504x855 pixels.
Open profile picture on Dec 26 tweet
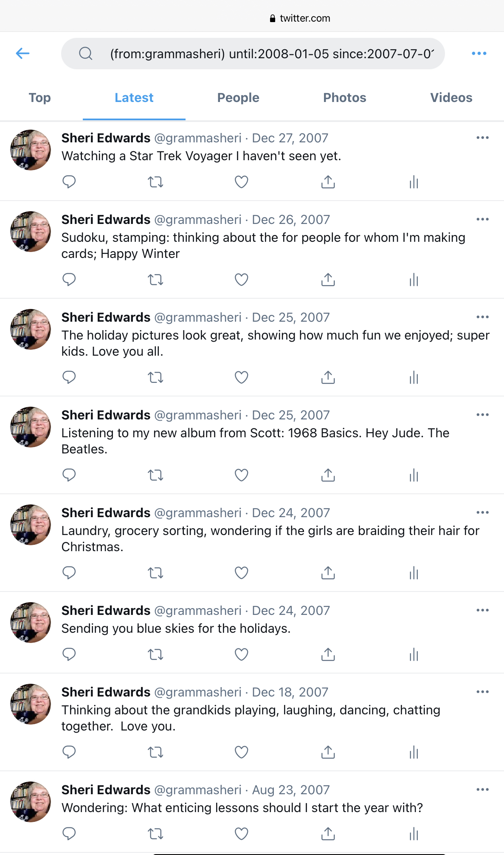tap(31, 232)
